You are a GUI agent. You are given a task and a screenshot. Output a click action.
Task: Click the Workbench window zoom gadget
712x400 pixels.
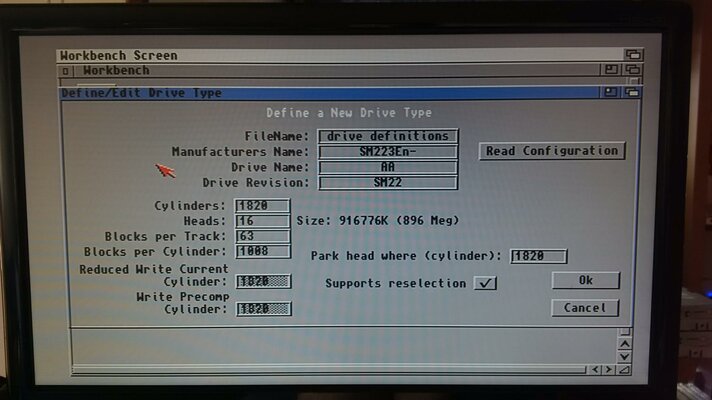[x=609, y=70]
